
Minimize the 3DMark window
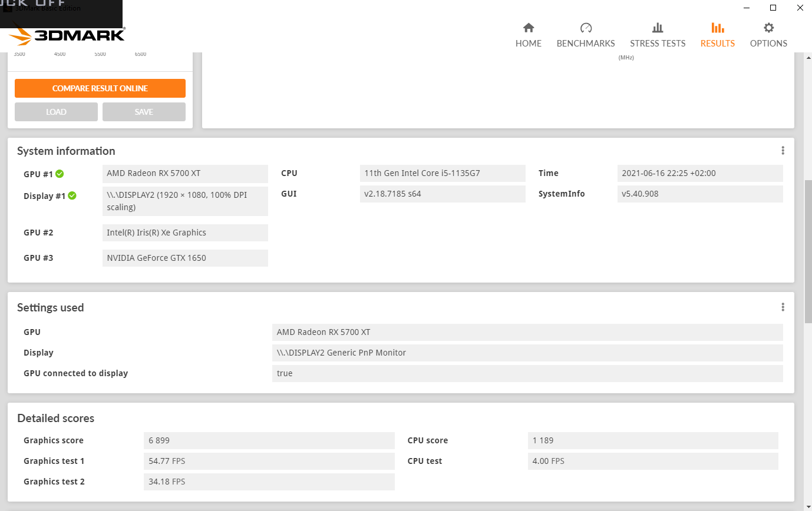(x=747, y=8)
